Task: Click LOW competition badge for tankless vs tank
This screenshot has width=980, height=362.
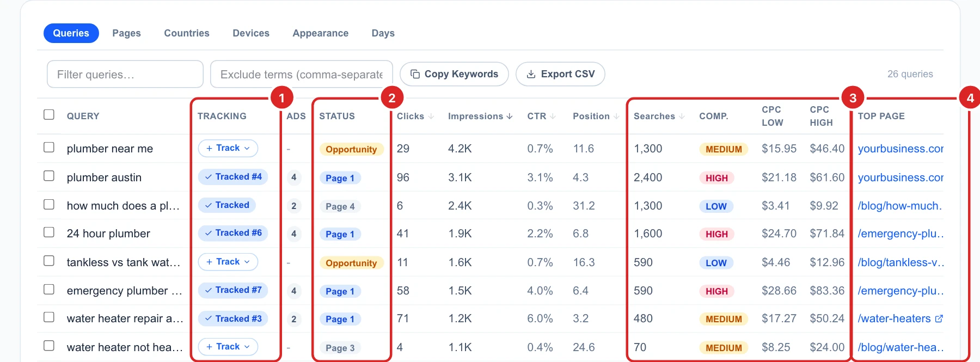Action: click(x=716, y=263)
